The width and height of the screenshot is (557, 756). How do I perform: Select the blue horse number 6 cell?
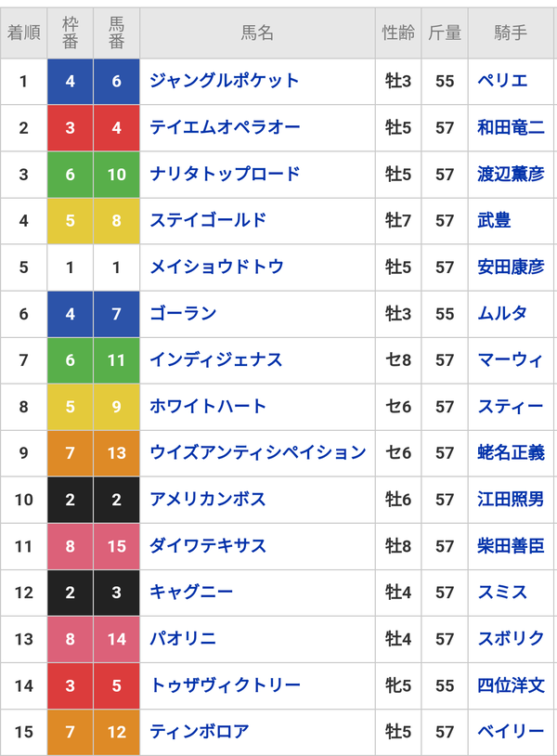click(x=117, y=81)
